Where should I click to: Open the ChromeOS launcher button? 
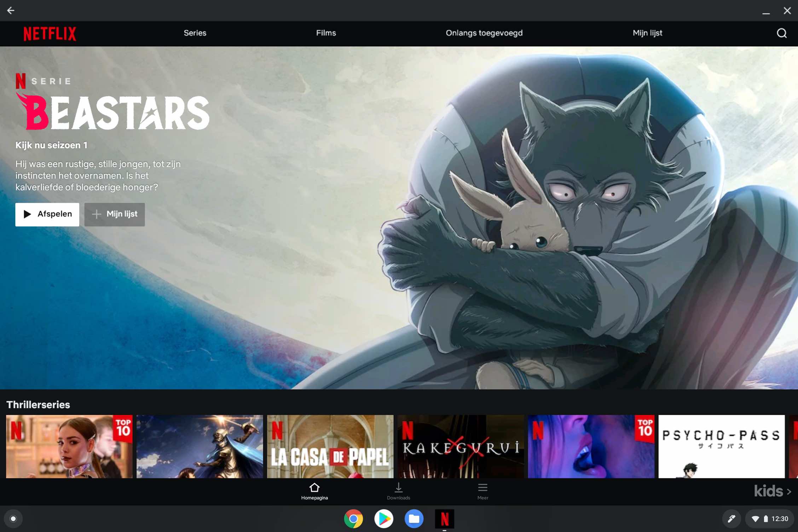[x=13, y=519]
